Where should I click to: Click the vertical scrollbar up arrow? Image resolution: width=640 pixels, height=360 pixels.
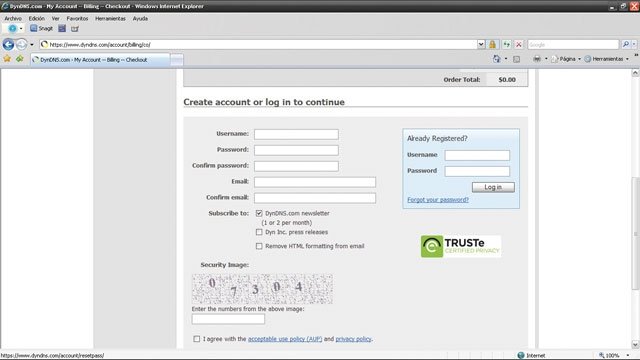point(635,73)
